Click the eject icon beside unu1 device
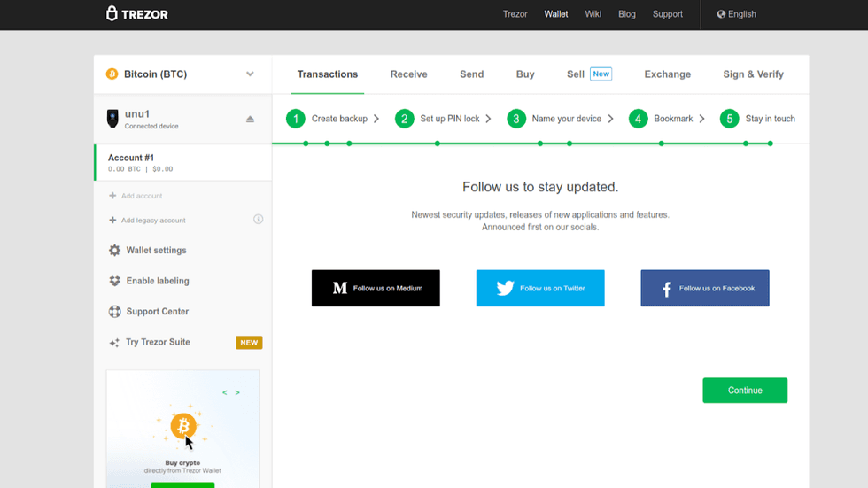 [250, 119]
